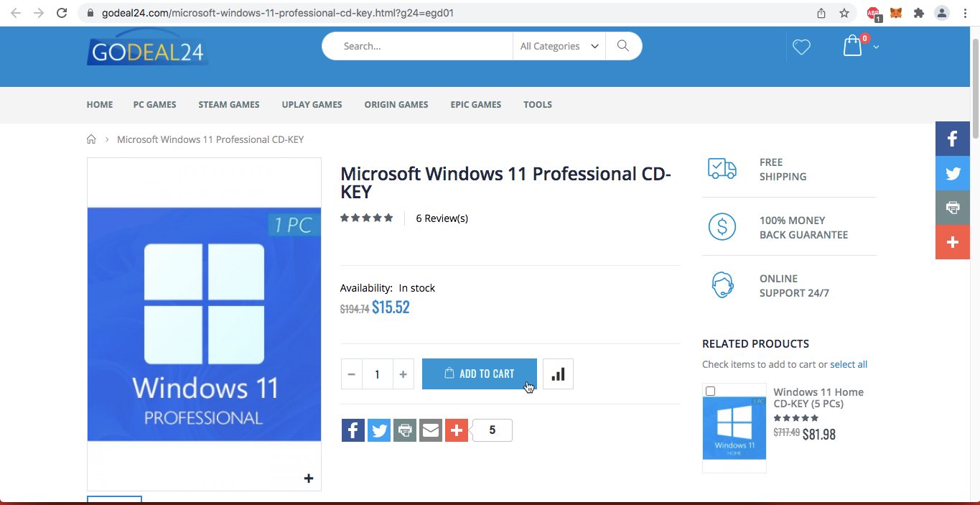
Task: Click the ADD TO CART button
Action: coord(480,374)
